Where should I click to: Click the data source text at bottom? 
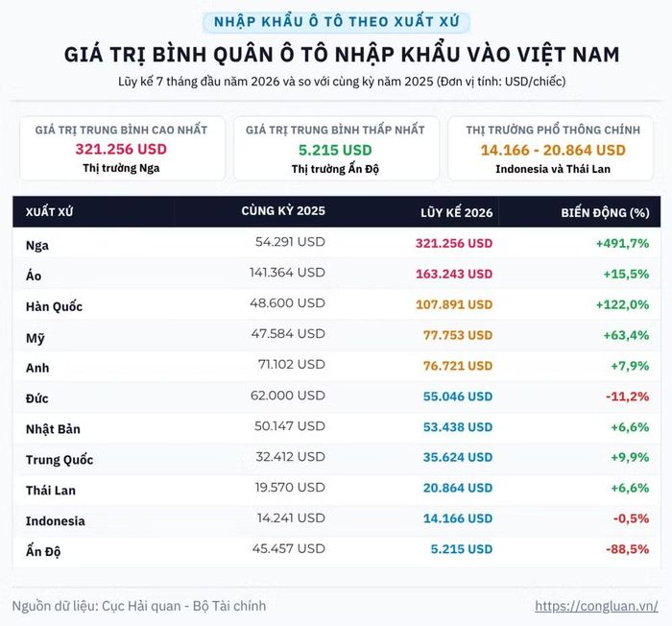point(139,606)
